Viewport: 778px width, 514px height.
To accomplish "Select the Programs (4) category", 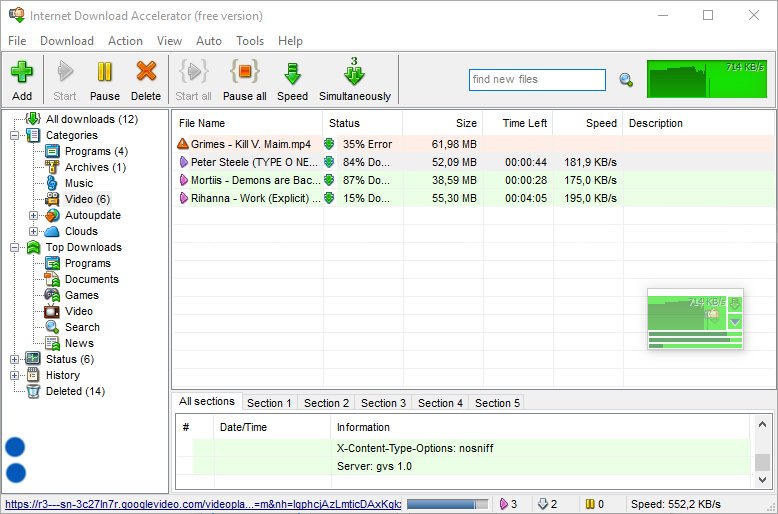I will point(96,151).
